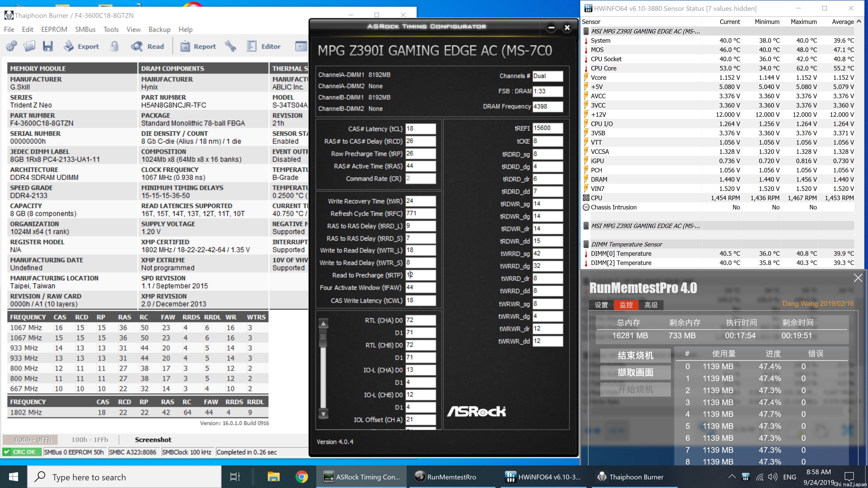Viewport: 868px width, 488px height.
Task: Open Task View on the taskbar
Action: [x=235, y=477]
